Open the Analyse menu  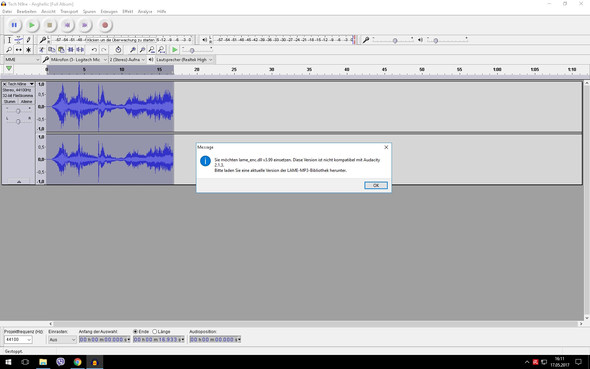point(145,12)
